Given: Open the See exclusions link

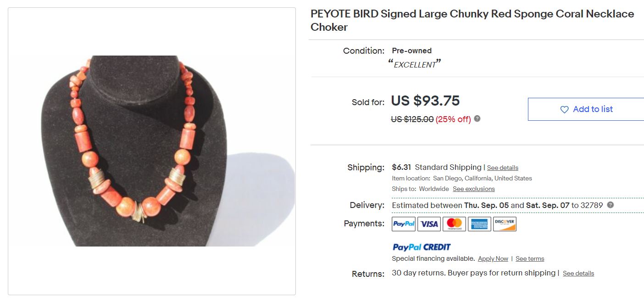Looking at the screenshot, I should click(x=473, y=189).
